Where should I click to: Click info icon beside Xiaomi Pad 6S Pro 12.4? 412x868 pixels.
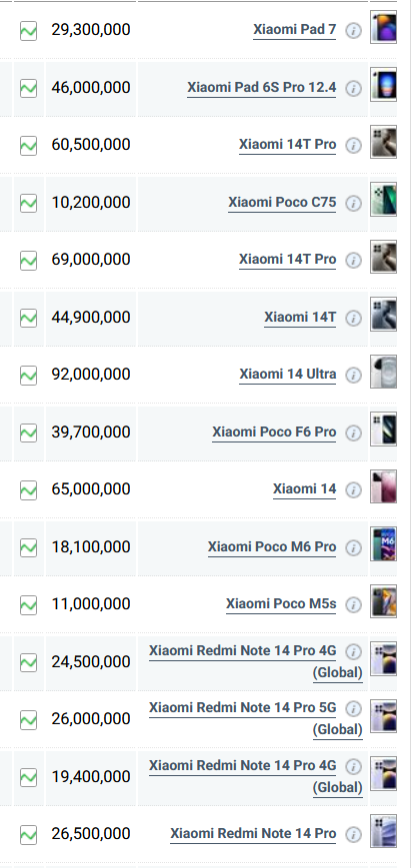coord(353,89)
